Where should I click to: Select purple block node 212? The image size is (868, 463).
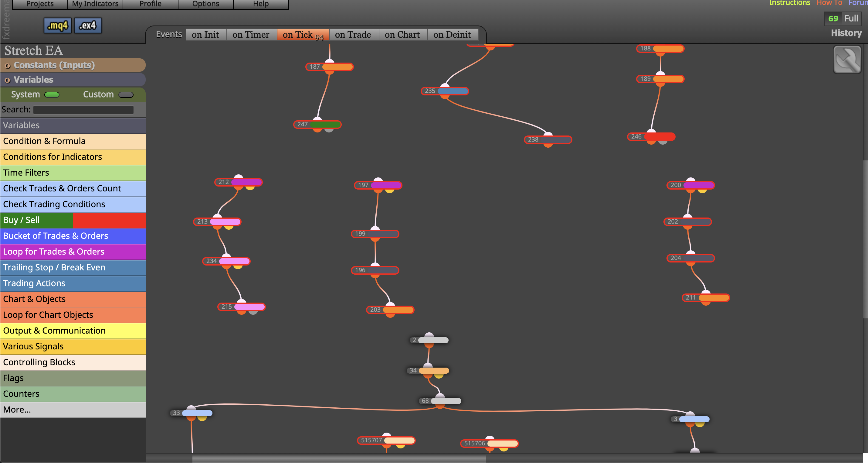[x=239, y=182]
